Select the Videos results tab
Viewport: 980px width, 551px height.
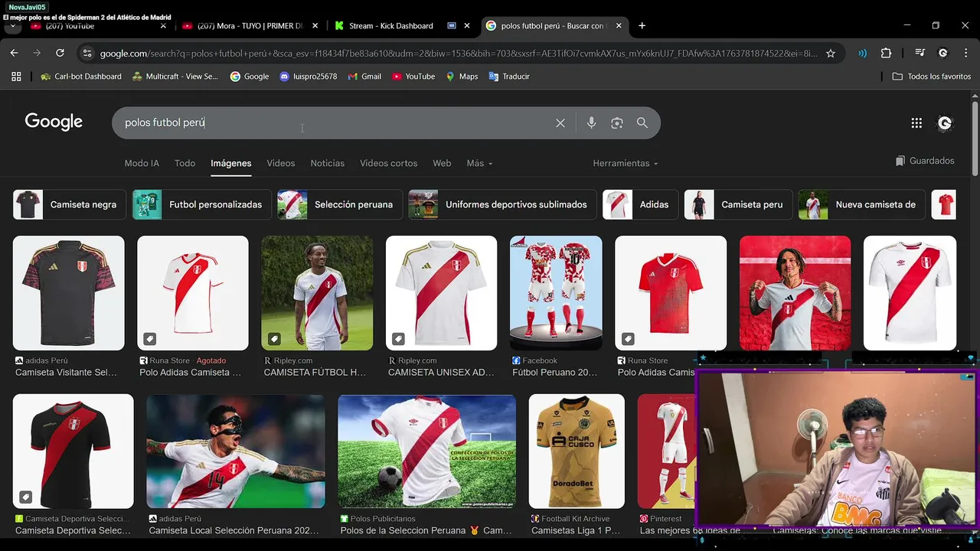(x=281, y=164)
